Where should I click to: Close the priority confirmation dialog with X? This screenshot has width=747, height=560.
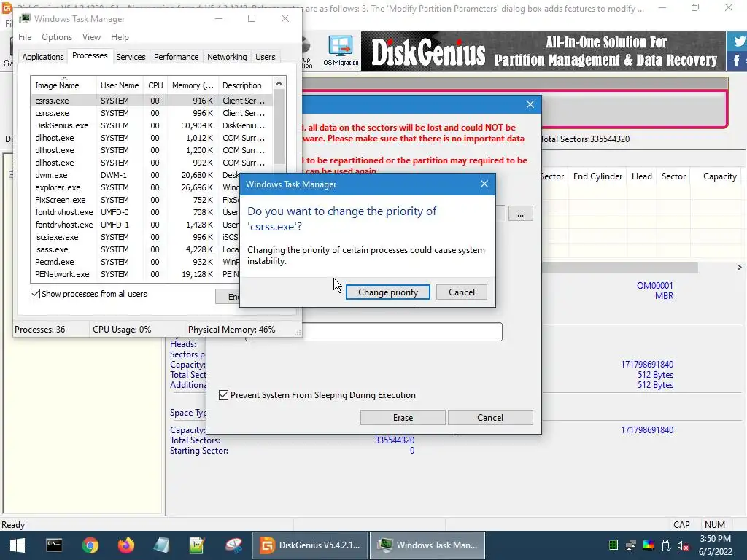point(484,184)
